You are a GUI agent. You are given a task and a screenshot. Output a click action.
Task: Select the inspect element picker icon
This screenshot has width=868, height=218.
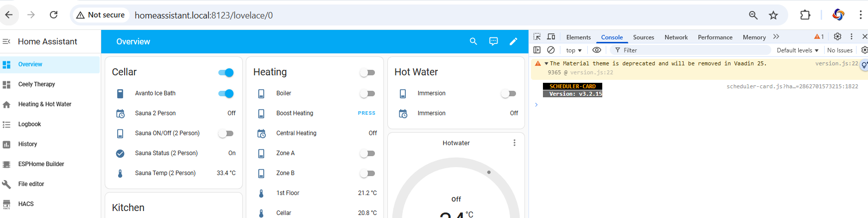tap(537, 37)
